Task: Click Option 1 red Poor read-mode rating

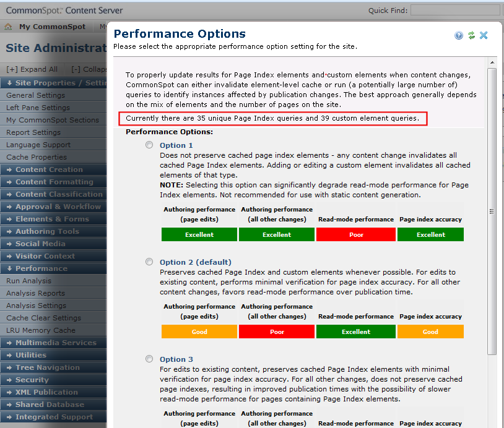Action: [x=356, y=234]
